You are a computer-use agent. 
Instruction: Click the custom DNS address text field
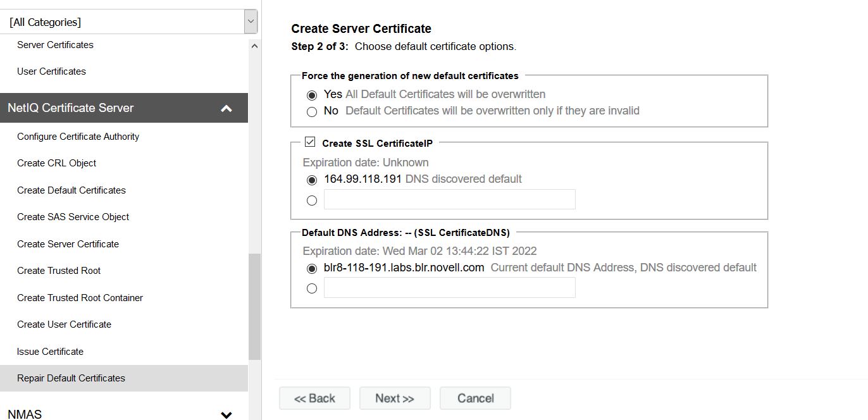tap(449, 288)
